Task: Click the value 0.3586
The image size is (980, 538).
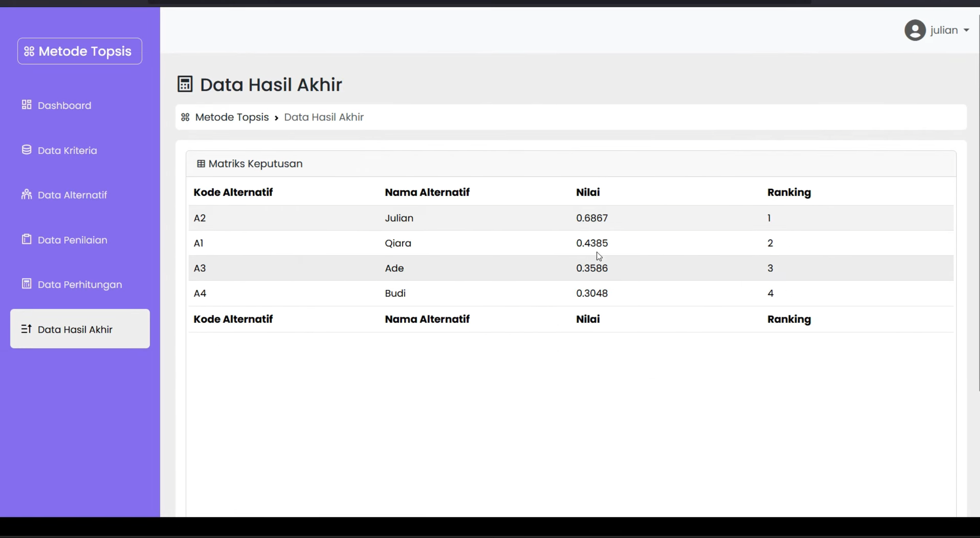Action: 592,268
